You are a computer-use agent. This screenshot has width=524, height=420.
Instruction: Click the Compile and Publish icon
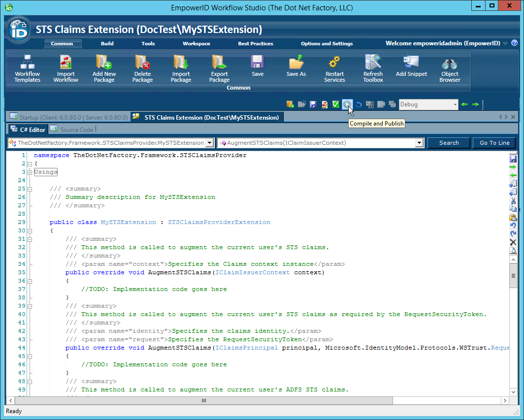pos(348,104)
